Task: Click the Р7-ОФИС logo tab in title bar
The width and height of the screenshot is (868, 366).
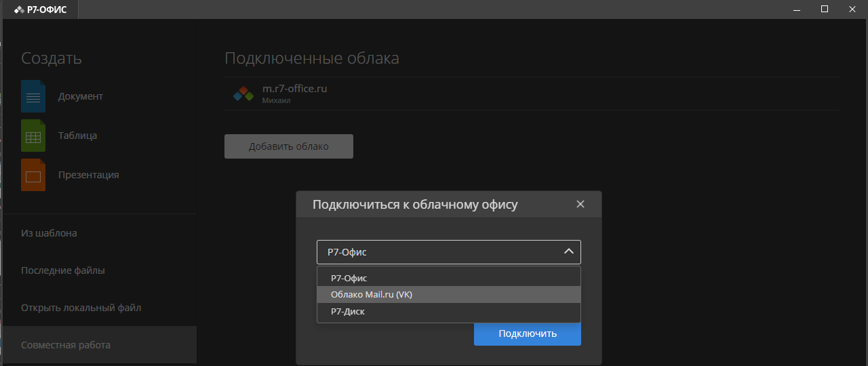Action: 41,9
